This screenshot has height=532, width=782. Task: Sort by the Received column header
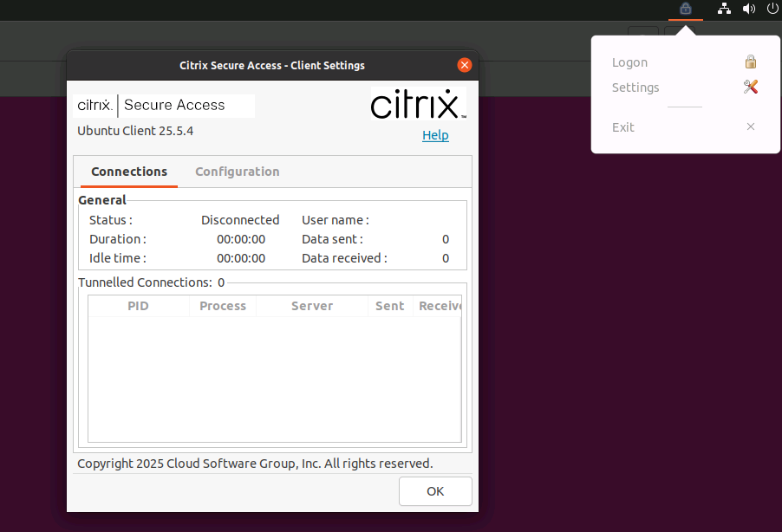click(x=437, y=306)
